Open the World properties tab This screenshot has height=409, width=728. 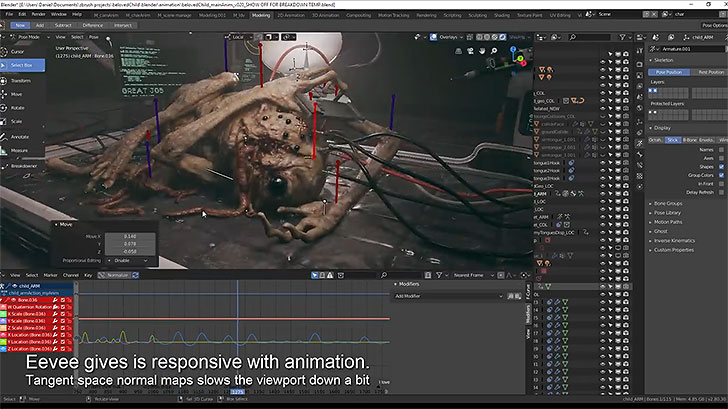point(640,108)
